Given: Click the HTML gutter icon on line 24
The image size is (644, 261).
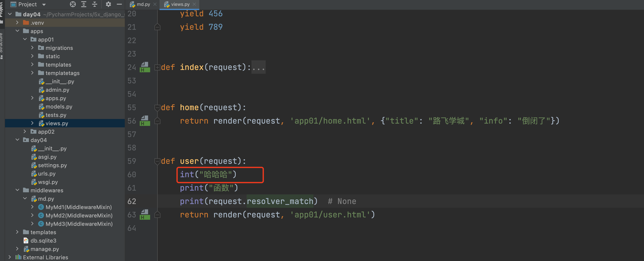Looking at the screenshot, I should (145, 67).
